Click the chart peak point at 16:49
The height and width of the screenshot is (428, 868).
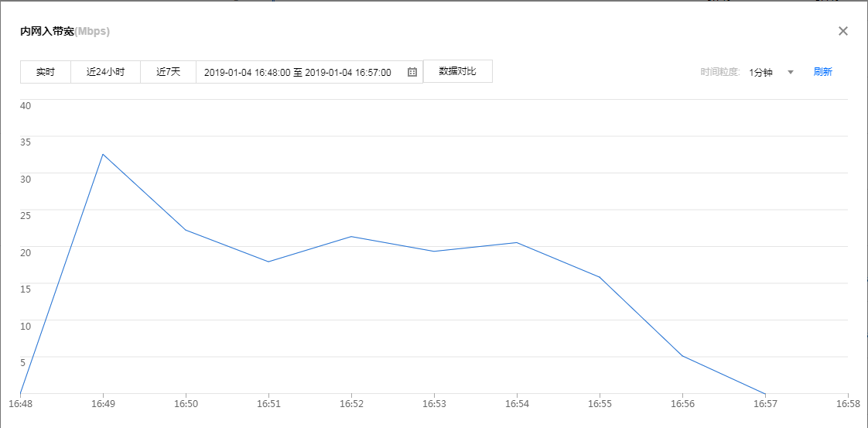102,154
